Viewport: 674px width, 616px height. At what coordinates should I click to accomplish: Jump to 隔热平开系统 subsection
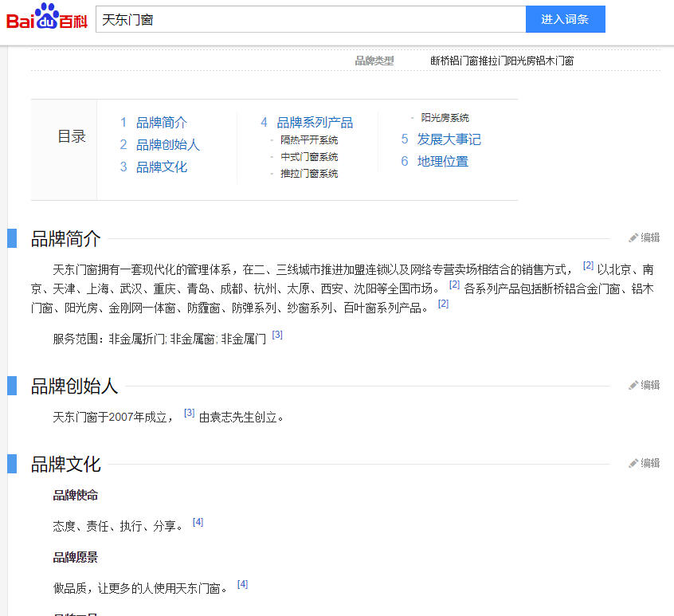tap(309, 140)
